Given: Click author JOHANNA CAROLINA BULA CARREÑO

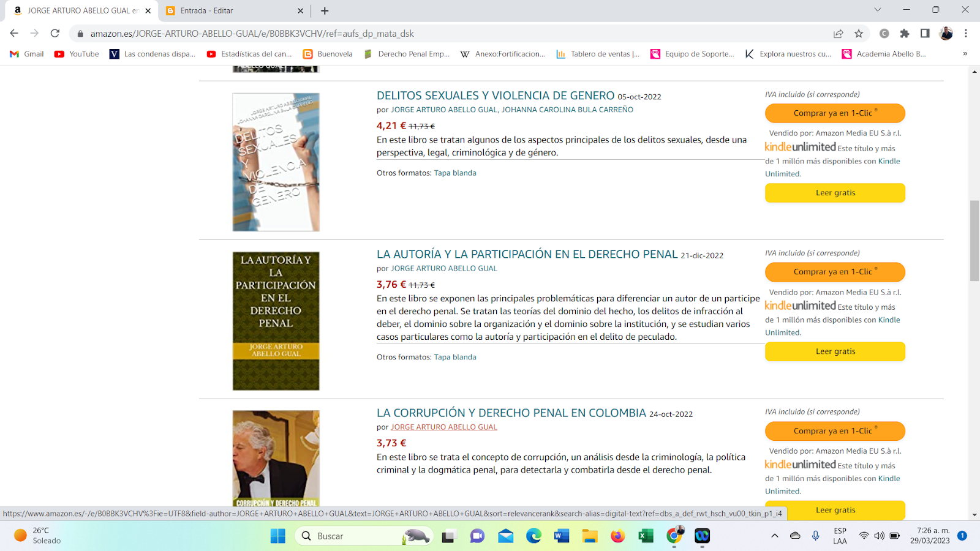Looking at the screenshot, I should (x=568, y=110).
